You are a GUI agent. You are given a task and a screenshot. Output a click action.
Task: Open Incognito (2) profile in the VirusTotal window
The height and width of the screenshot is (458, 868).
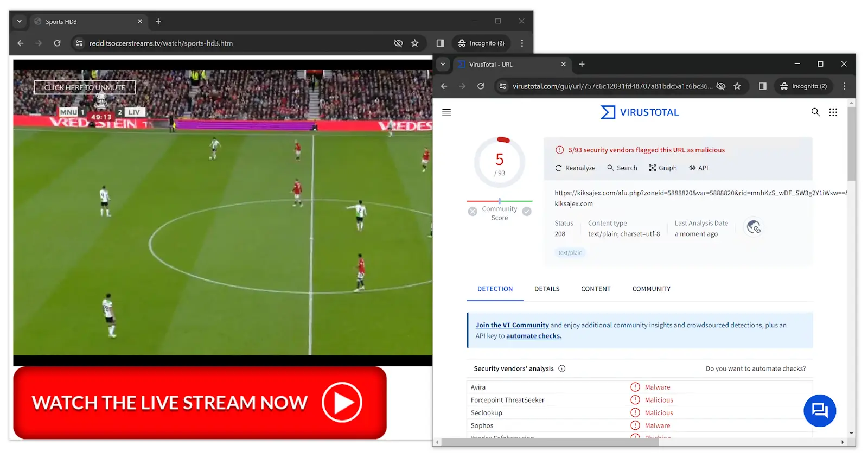coord(803,86)
